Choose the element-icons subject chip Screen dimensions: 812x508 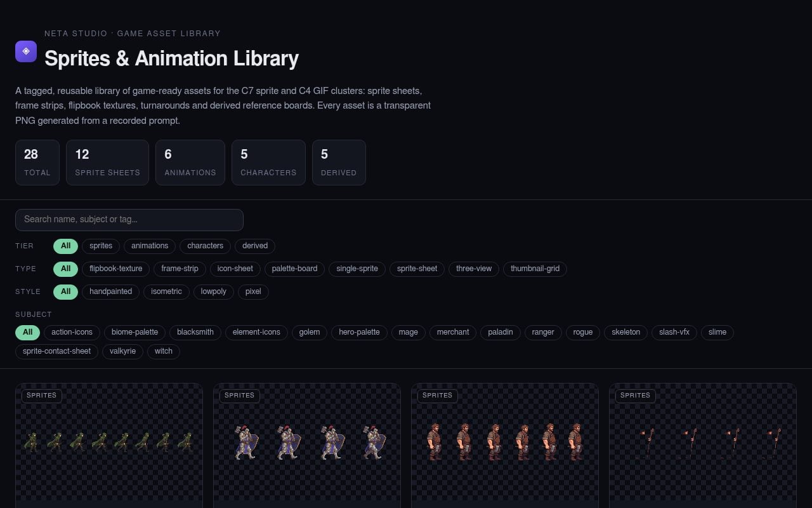point(256,332)
